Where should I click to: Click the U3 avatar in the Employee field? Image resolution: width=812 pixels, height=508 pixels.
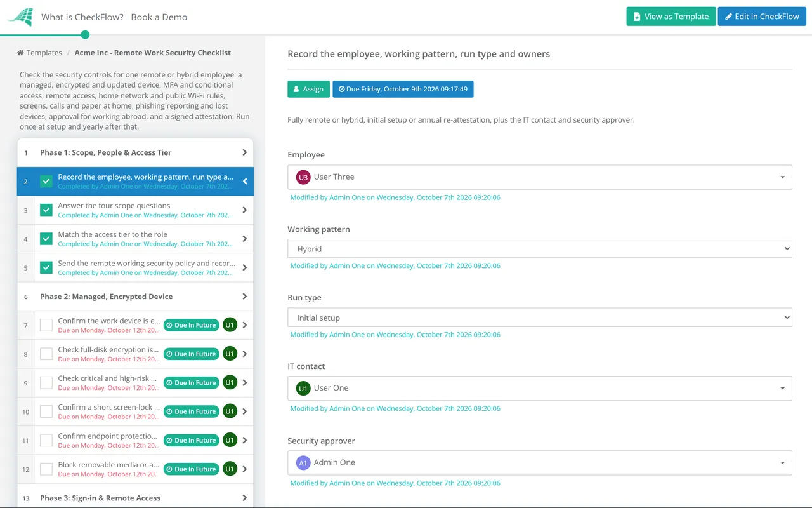click(x=303, y=177)
